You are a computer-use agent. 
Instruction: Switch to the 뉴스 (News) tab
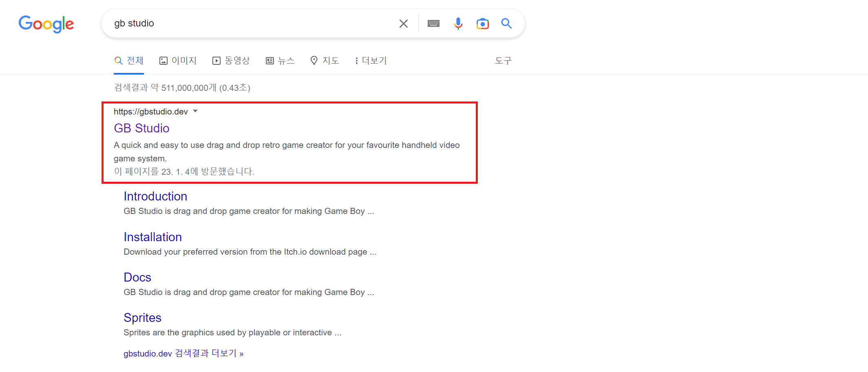click(x=280, y=61)
